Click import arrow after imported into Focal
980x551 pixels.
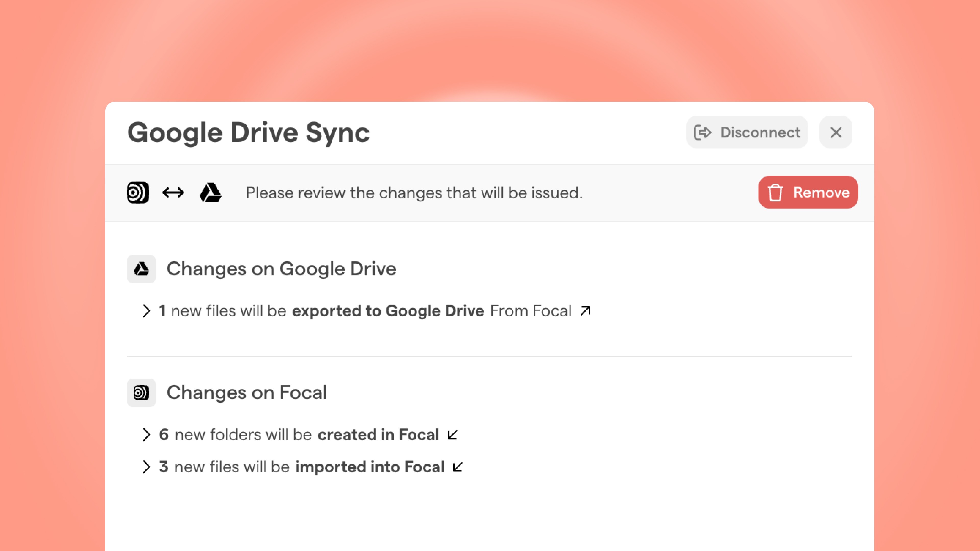coord(458,467)
